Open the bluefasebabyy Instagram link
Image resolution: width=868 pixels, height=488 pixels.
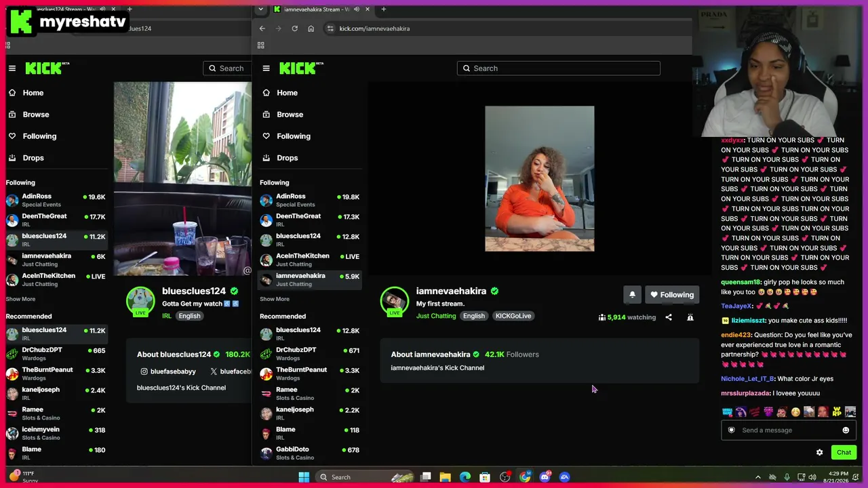pos(168,371)
